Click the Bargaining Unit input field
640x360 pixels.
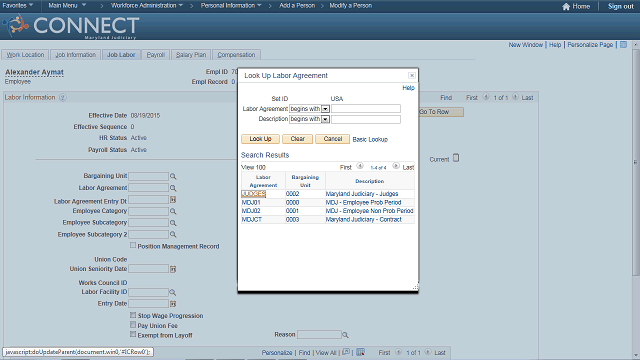149,176
